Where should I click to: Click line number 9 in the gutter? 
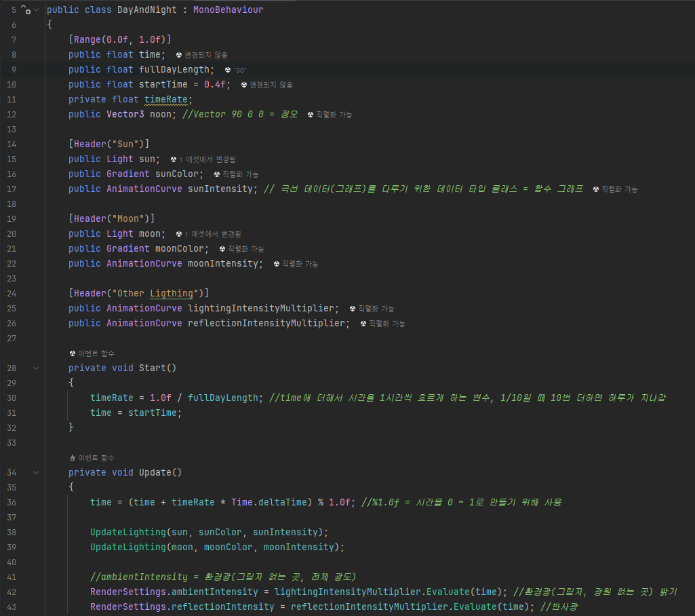[x=14, y=70]
